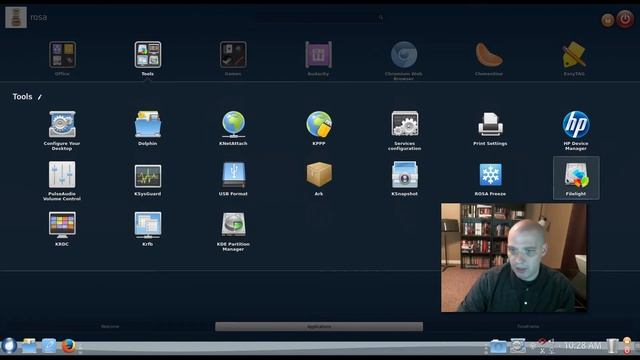Viewport: 640px width, 360px height.
Task: Open Filelight disk usage viewer
Action: pos(576,178)
